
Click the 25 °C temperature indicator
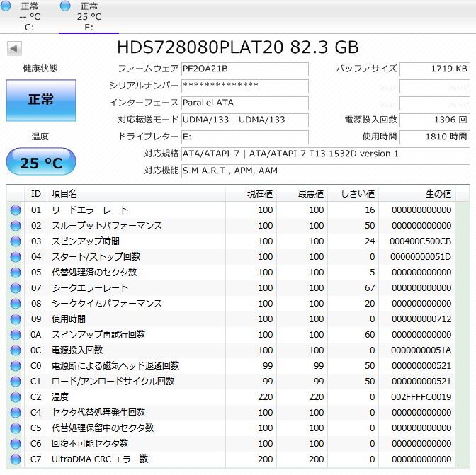40,163
